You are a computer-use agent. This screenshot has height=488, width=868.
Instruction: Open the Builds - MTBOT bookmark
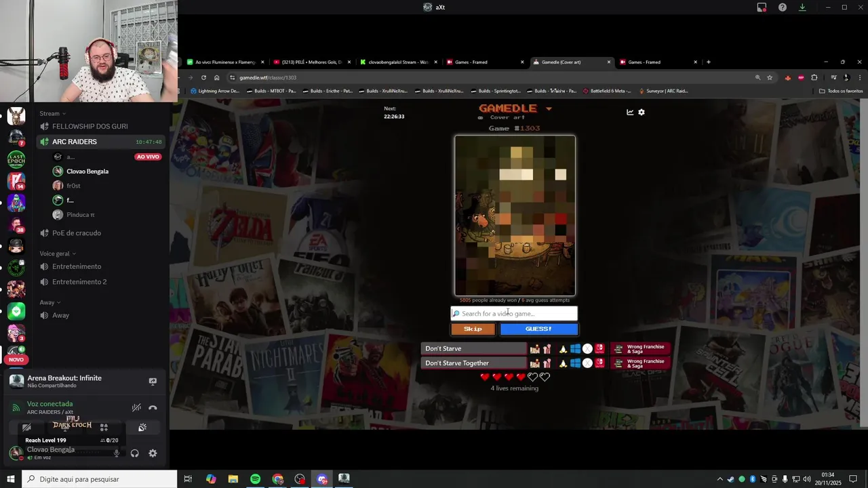(x=271, y=91)
